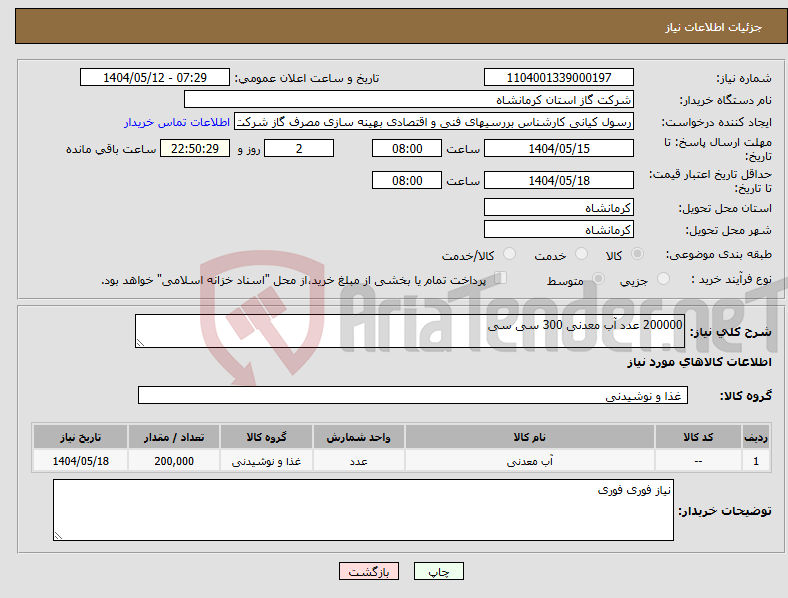Click the price validity date 1404/05/18 field
The image size is (788, 598).
point(559,180)
